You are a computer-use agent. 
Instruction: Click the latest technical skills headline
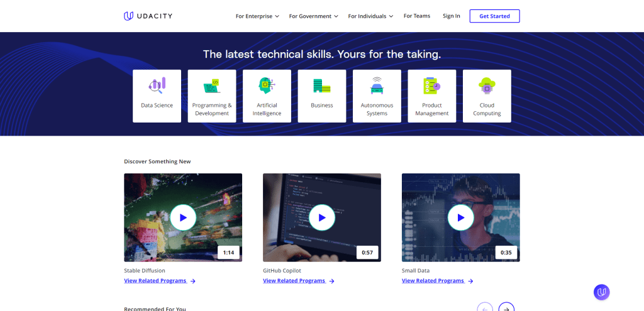322,54
